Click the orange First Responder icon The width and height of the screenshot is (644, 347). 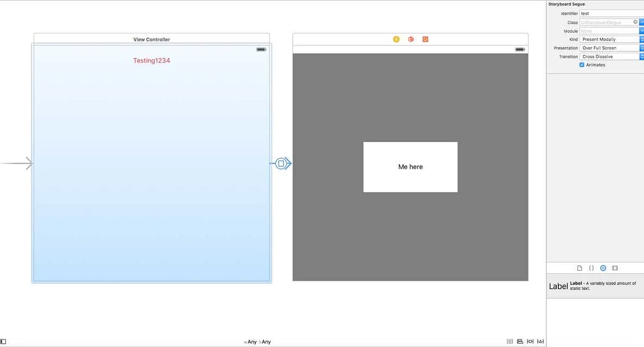pyautogui.click(x=410, y=39)
